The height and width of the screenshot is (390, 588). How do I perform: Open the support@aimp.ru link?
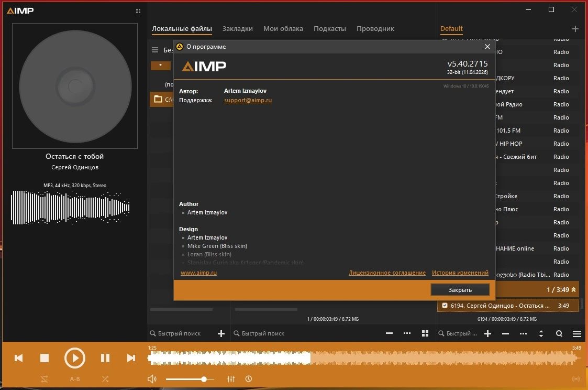coord(248,100)
